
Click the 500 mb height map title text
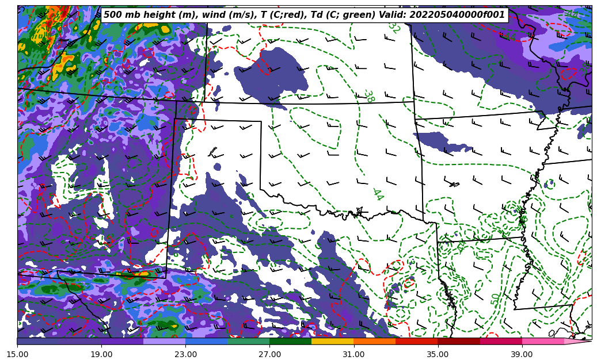(304, 15)
